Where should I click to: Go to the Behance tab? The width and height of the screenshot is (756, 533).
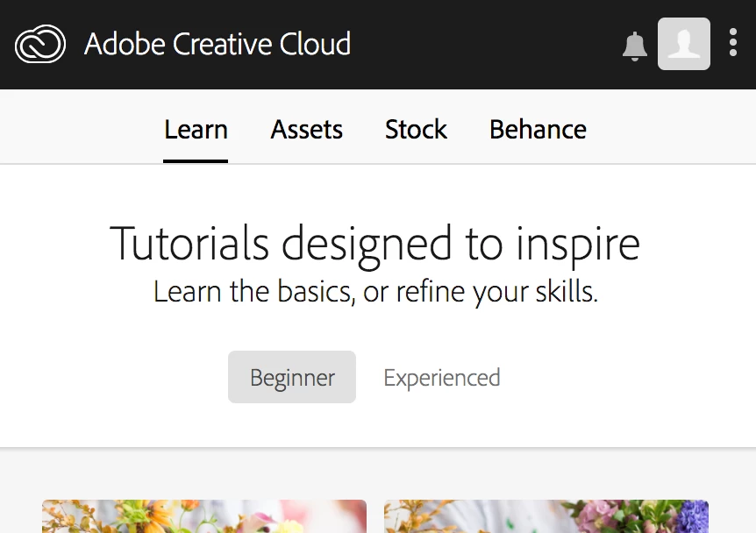538,129
